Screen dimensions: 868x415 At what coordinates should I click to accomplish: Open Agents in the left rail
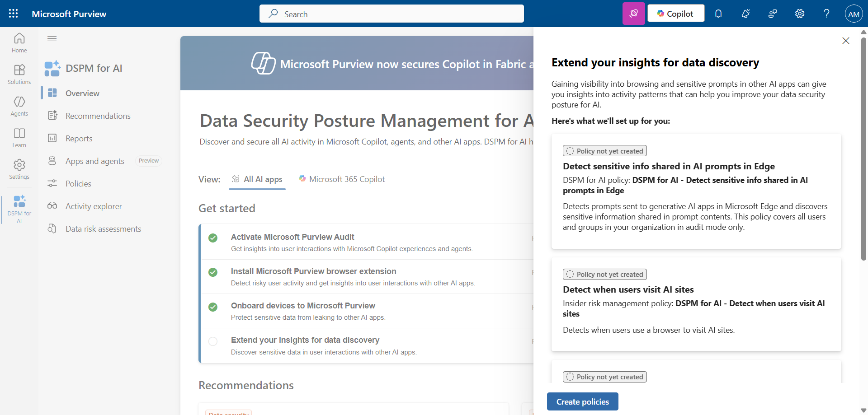click(x=19, y=106)
